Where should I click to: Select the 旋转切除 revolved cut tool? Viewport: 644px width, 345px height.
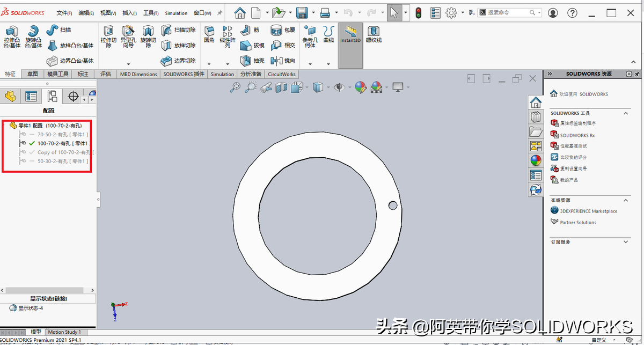click(148, 37)
